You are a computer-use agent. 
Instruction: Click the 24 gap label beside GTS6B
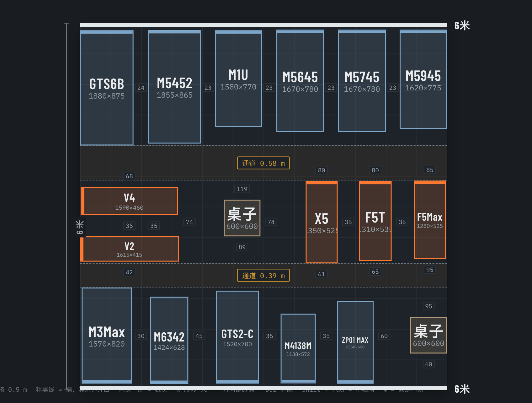141,88
